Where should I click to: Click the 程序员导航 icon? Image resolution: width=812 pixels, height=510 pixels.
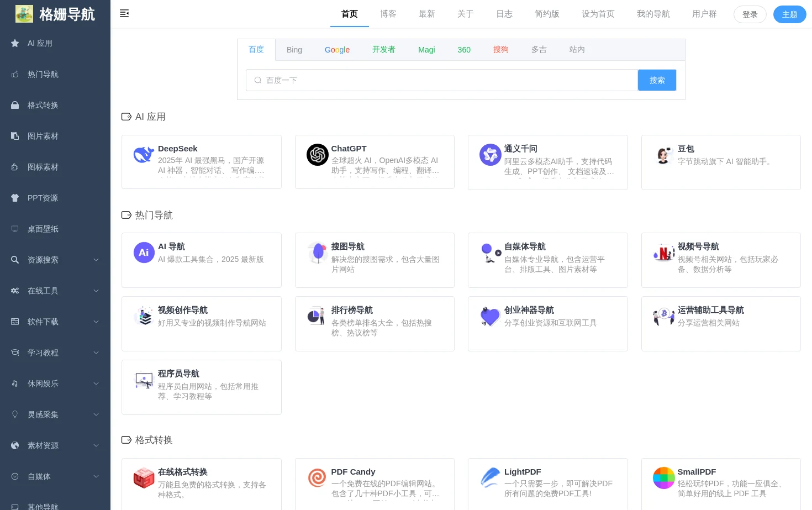click(144, 380)
